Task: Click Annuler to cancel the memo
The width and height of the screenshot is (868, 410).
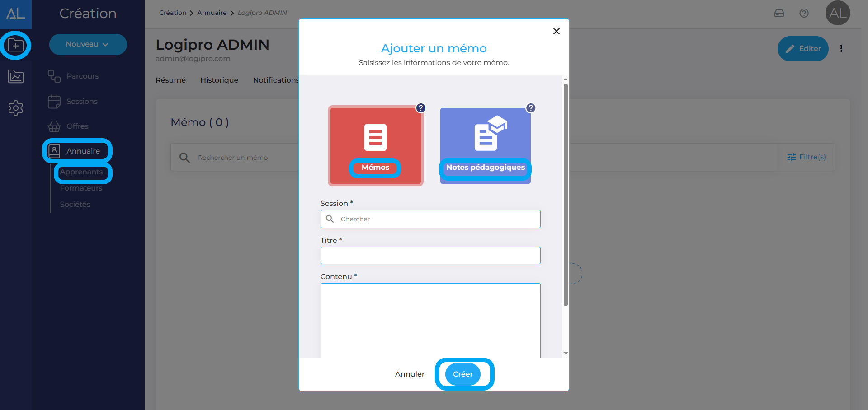Action: coord(410,374)
